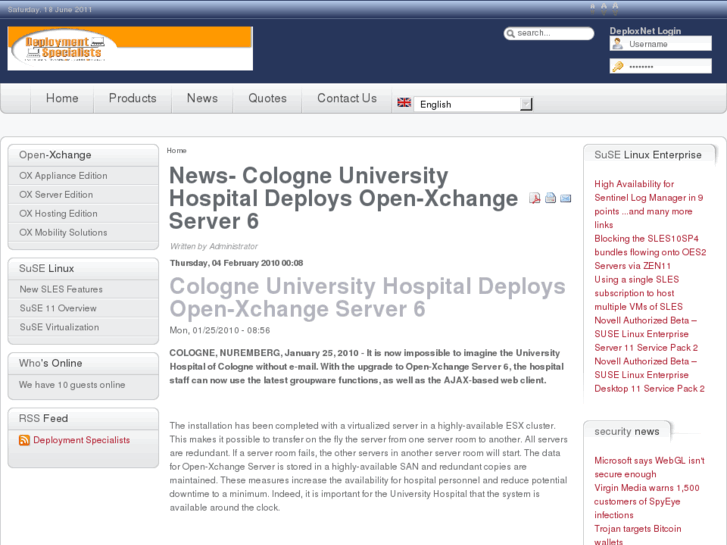Open High Availability for Sentinel Log Manager link
Viewport: 727px width, 545px height.
[649, 204]
